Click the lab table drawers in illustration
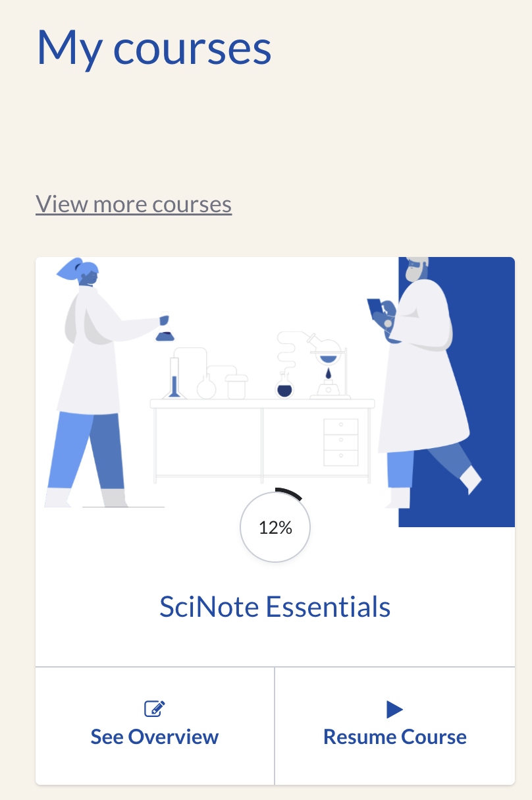The height and width of the screenshot is (800, 532). [x=341, y=442]
